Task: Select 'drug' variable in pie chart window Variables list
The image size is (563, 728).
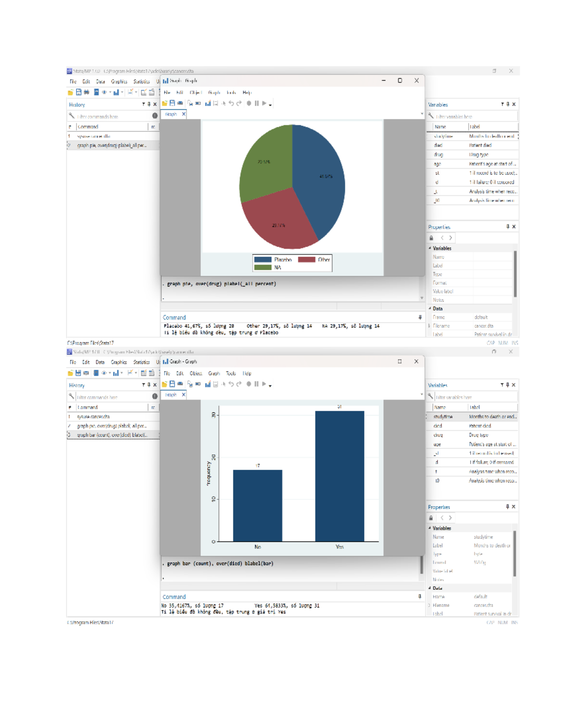Action: pos(472,155)
